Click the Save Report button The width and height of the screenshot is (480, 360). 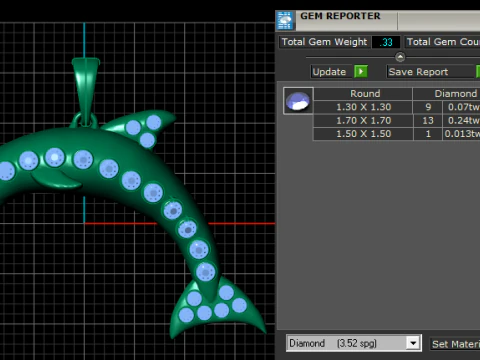point(430,72)
